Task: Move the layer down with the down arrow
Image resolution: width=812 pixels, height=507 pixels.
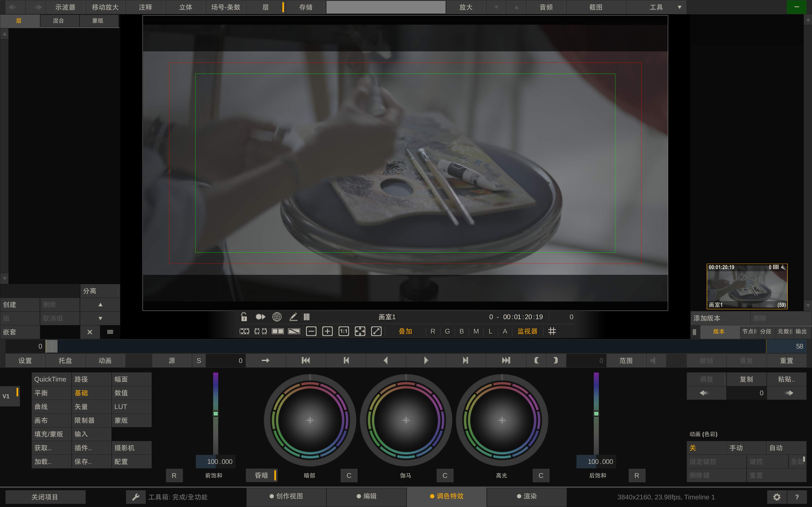Action: coord(100,318)
